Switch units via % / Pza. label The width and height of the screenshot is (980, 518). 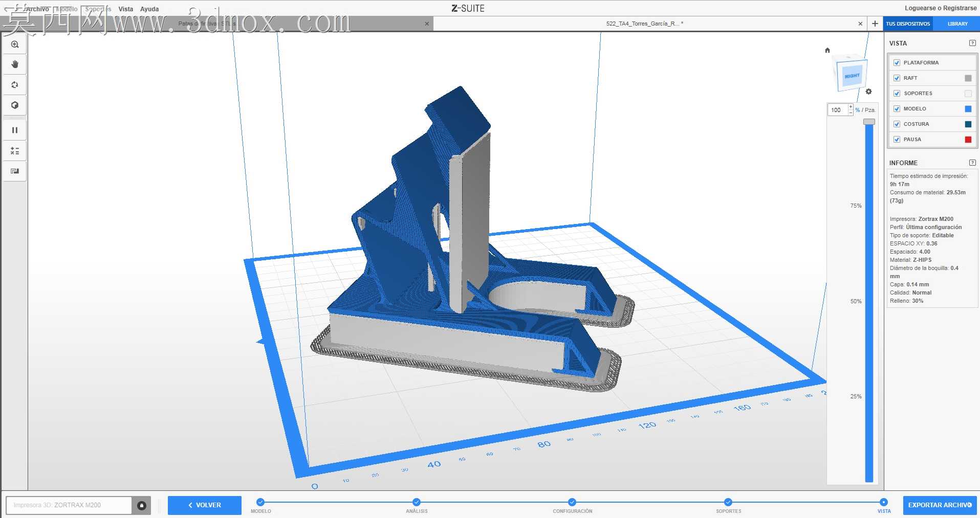865,110
